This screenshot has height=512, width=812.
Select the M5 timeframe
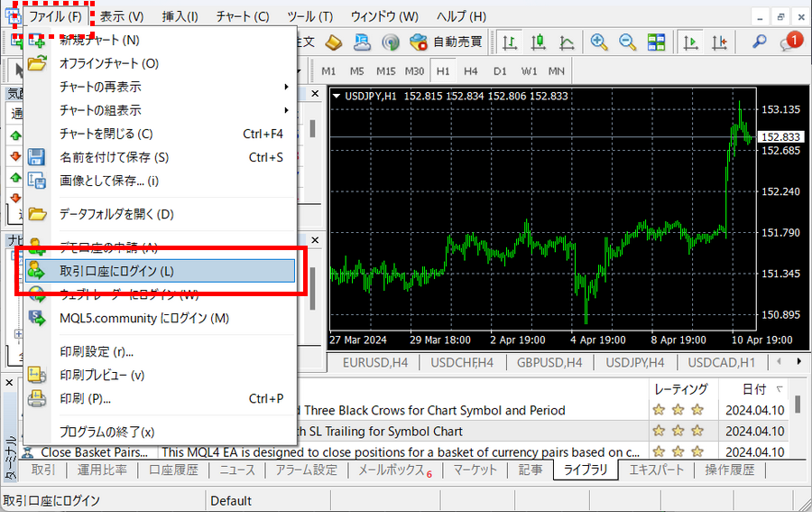[x=356, y=71]
